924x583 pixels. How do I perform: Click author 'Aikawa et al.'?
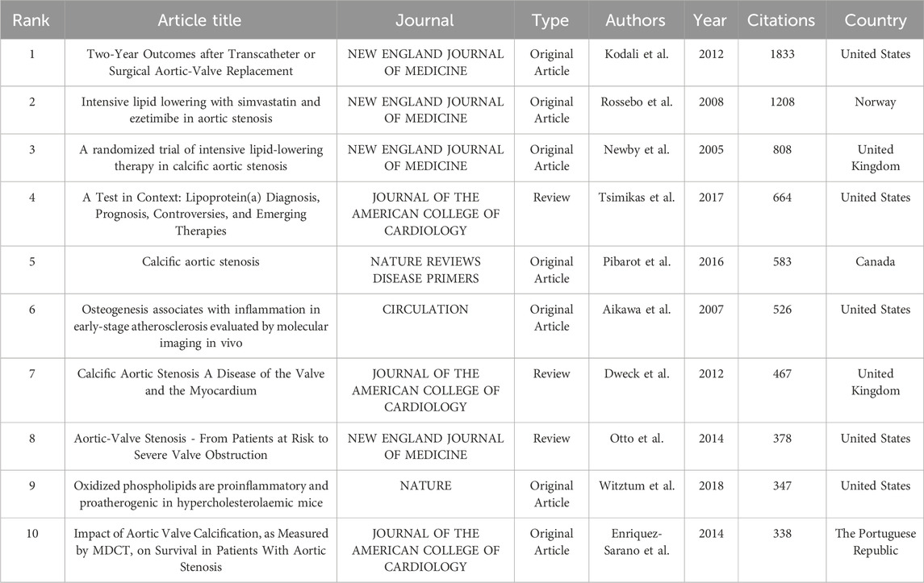(x=637, y=309)
